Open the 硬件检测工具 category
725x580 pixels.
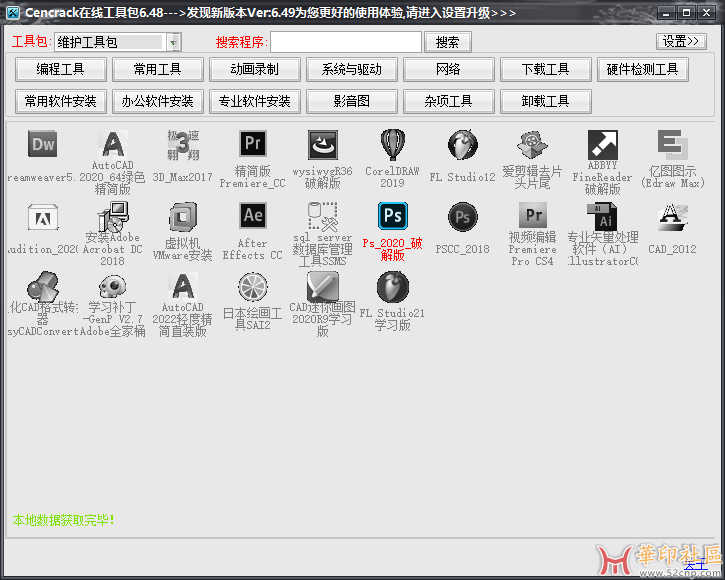click(x=643, y=69)
